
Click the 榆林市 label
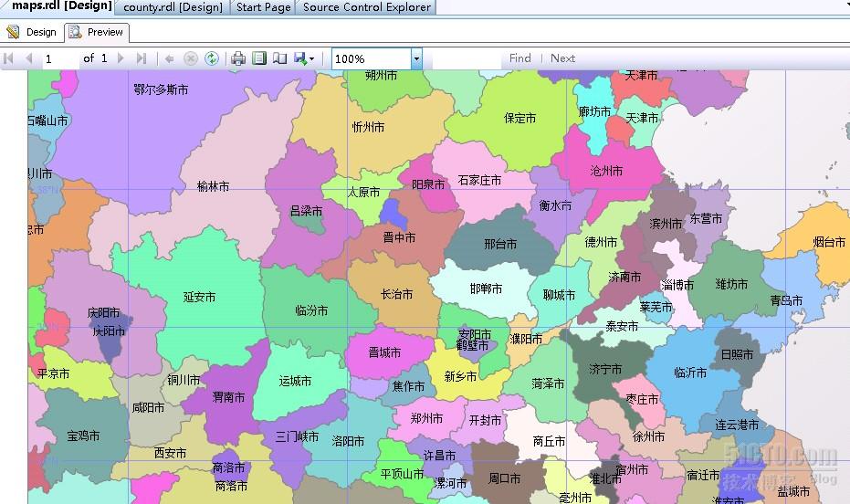click(213, 186)
